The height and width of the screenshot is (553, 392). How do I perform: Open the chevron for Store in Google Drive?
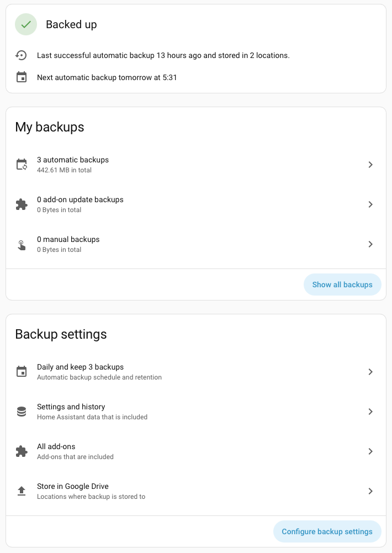click(370, 491)
